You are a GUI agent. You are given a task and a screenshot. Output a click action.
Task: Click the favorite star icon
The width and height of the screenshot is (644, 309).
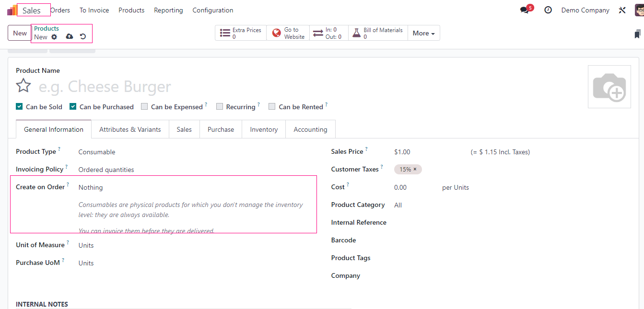click(x=23, y=86)
